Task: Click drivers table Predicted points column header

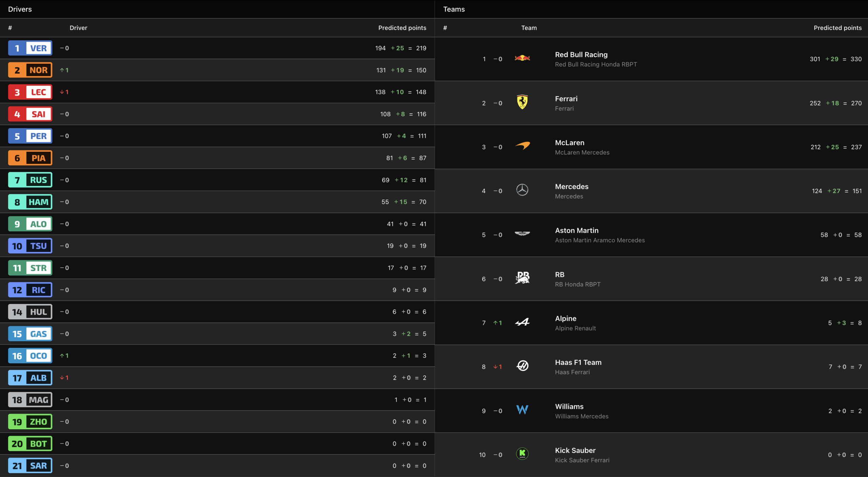Action: [402, 28]
